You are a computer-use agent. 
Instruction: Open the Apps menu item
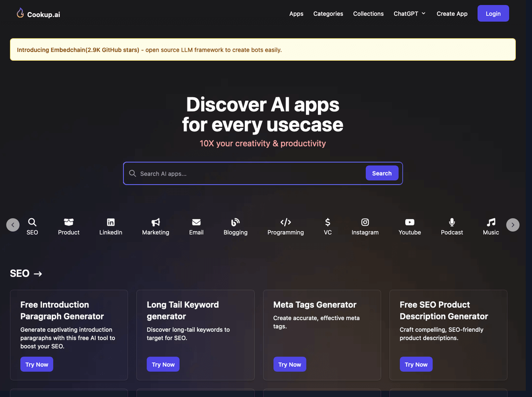[x=296, y=14]
